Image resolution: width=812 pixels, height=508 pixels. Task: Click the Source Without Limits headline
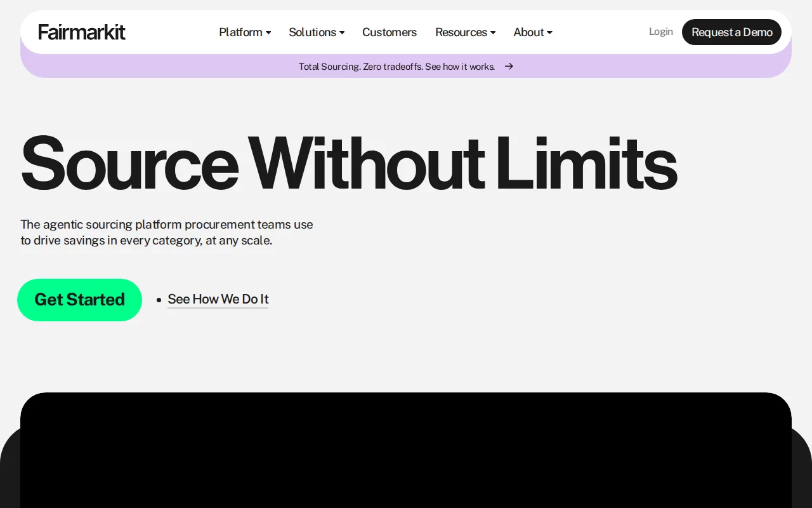[x=348, y=163]
